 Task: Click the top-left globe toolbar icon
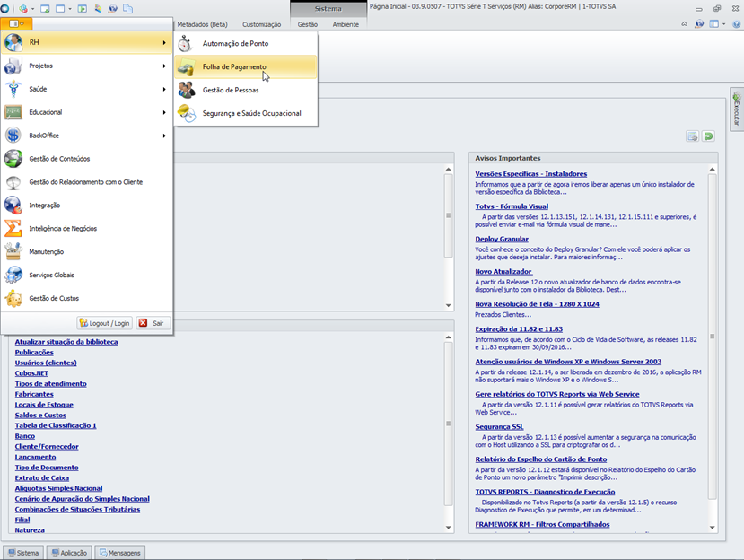(113, 9)
